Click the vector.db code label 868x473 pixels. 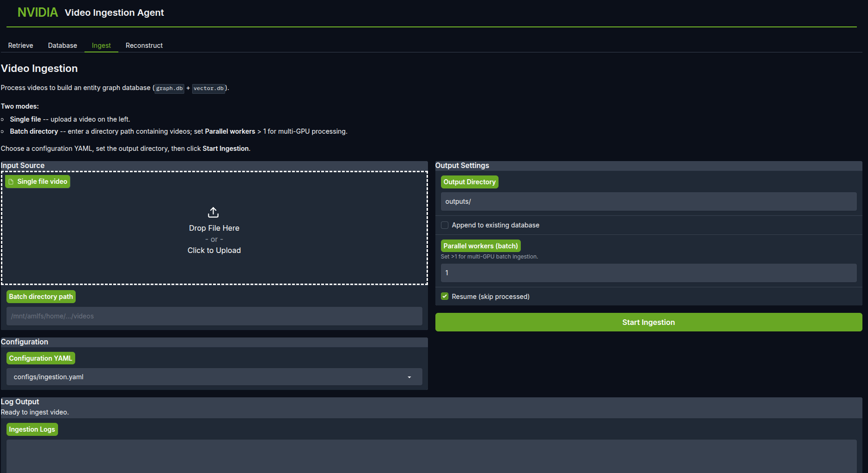208,88
